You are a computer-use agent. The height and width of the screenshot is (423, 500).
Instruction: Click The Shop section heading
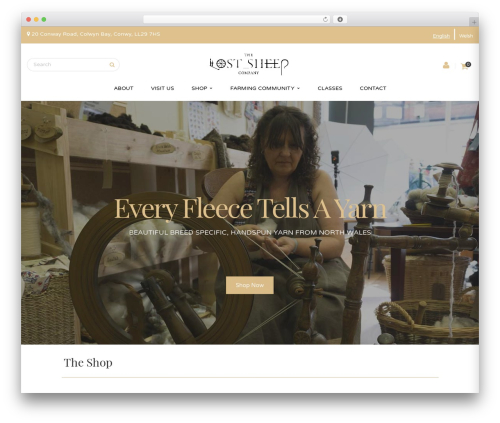(88, 363)
